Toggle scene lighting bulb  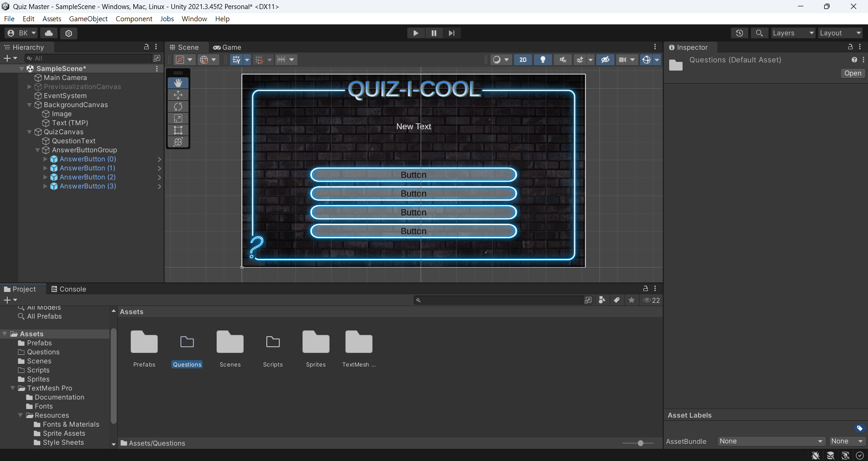pos(543,60)
